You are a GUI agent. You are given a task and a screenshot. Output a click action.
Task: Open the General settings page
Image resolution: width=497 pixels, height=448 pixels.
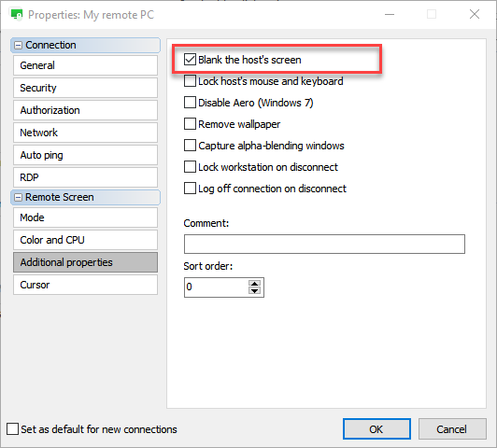[x=85, y=65]
